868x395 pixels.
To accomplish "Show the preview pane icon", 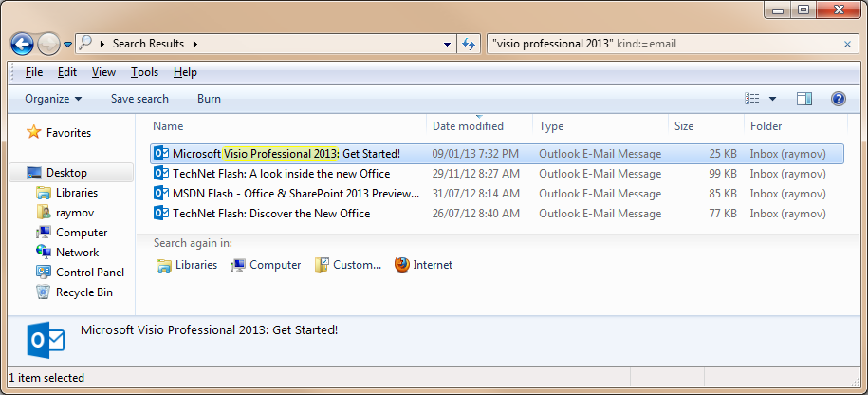I will click(x=804, y=99).
